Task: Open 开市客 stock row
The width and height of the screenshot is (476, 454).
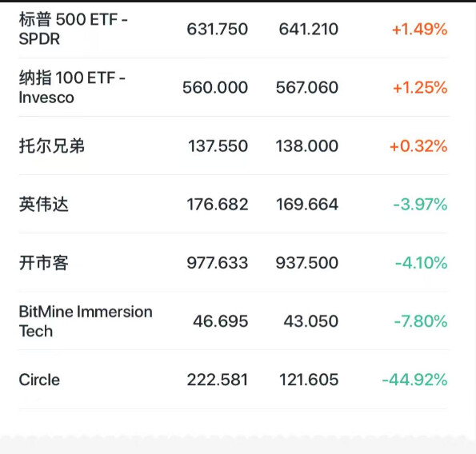Action: coord(233,263)
